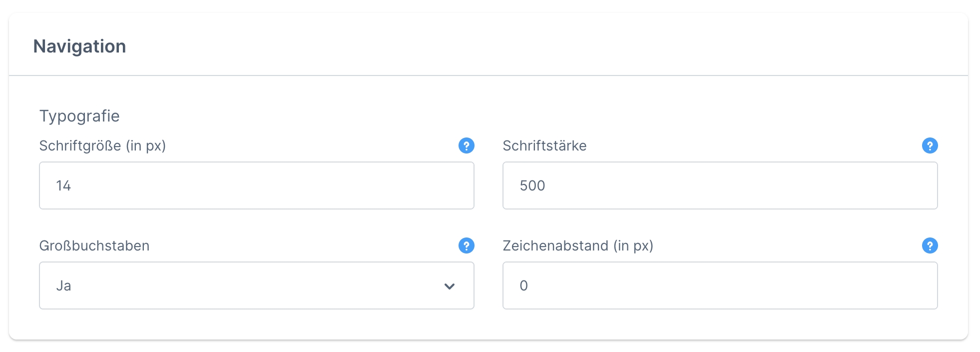
Task: Click the "Zeichenabstand (in px)" label
Action: [578, 245]
